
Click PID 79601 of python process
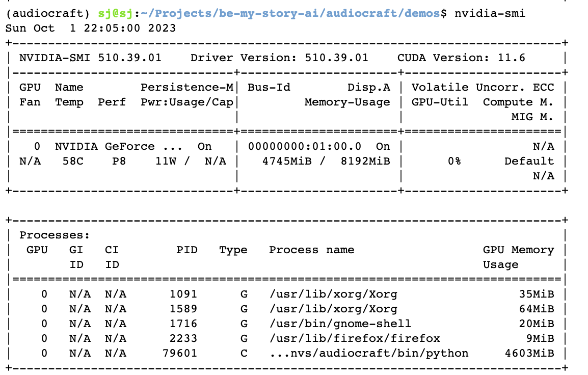point(180,353)
